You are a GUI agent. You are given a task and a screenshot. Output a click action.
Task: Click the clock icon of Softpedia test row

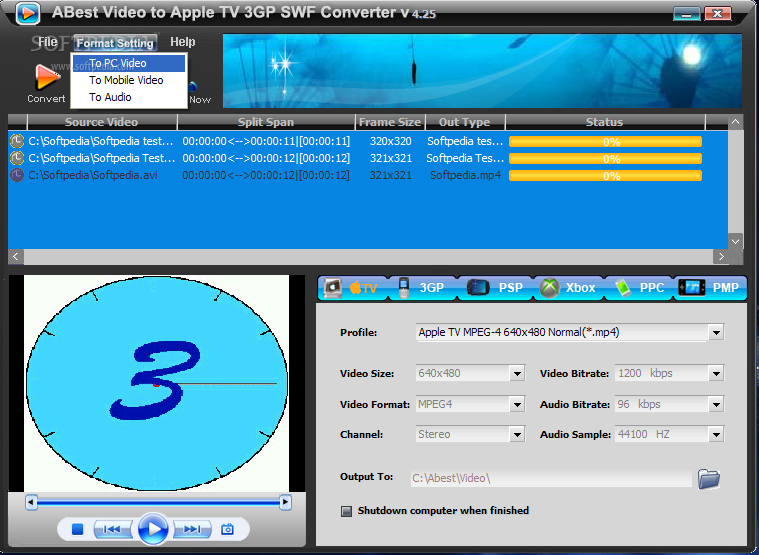click(17, 141)
